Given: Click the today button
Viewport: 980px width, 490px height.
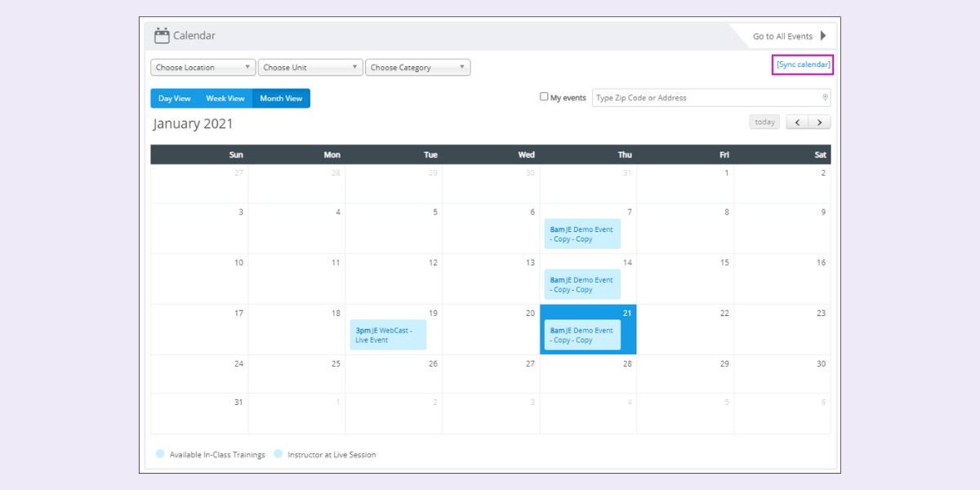Looking at the screenshot, I should 764,122.
